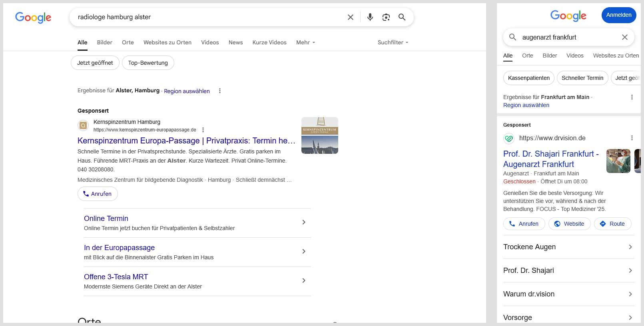Open Prof. Dr. Shajari Frankfurt ad headline
The width and height of the screenshot is (644, 326).
[x=551, y=159]
